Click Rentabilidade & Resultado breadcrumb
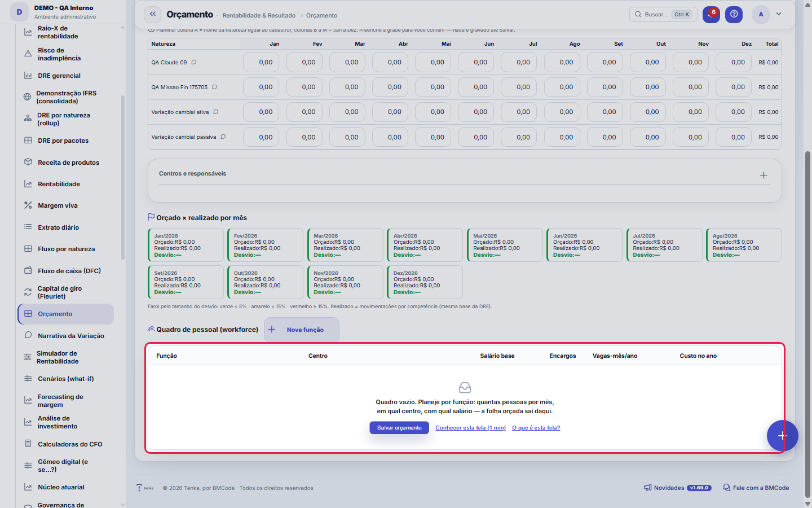Viewport: 812px width, 508px height. [x=259, y=15]
